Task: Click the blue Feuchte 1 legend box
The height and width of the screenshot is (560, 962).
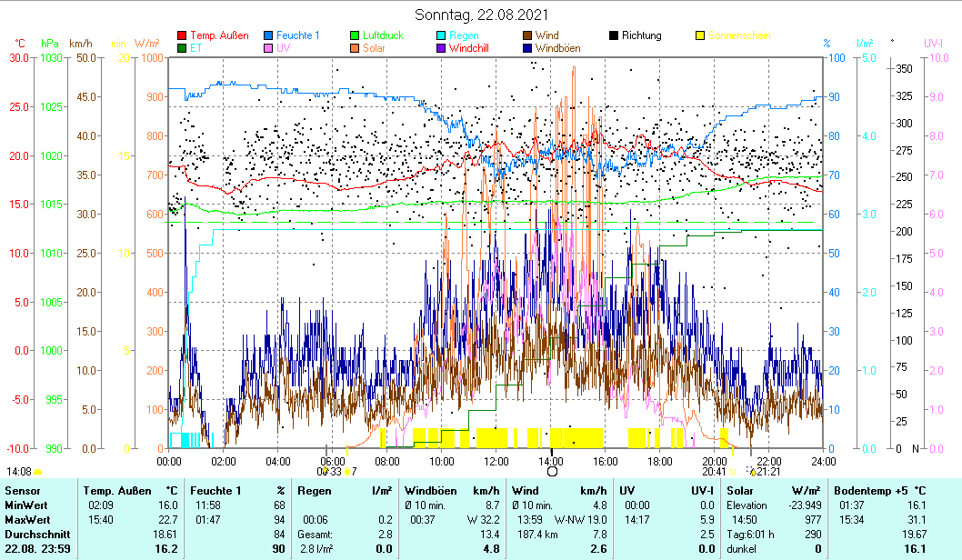Action: (268, 36)
